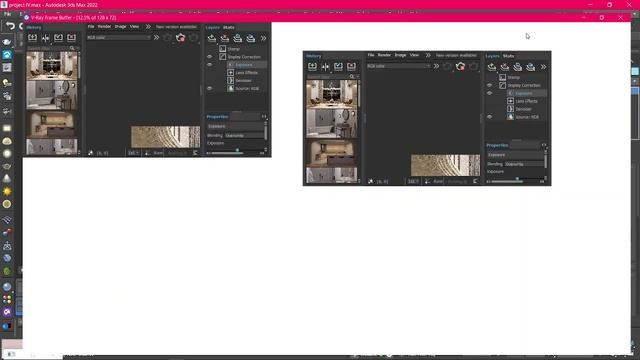Expand Layers toolbar overflow chevrons, left VFB
The image size is (640, 360).
click(264, 38)
